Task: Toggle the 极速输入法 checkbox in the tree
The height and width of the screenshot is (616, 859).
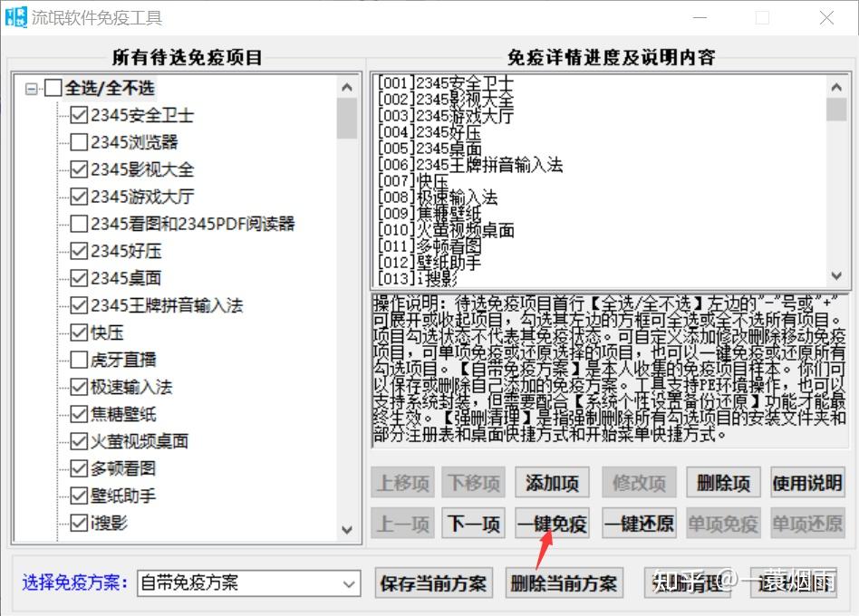Action: point(79,387)
